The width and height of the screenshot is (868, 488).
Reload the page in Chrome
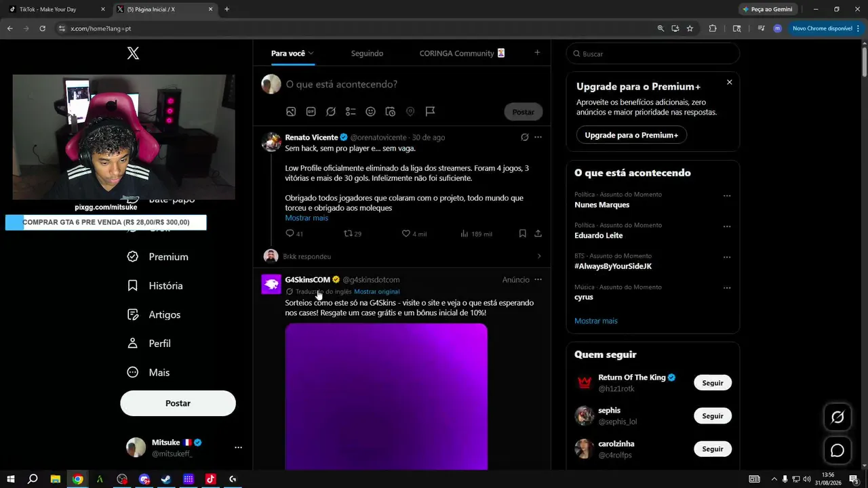pos(42,28)
